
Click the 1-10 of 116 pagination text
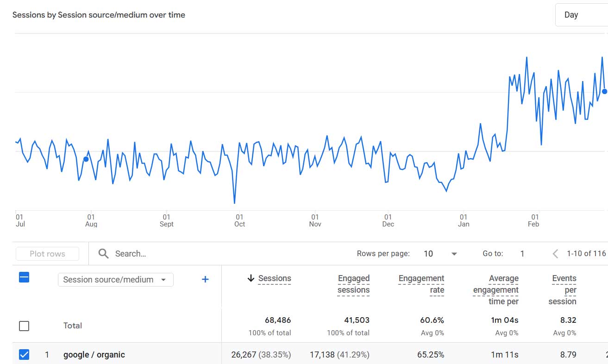point(586,253)
